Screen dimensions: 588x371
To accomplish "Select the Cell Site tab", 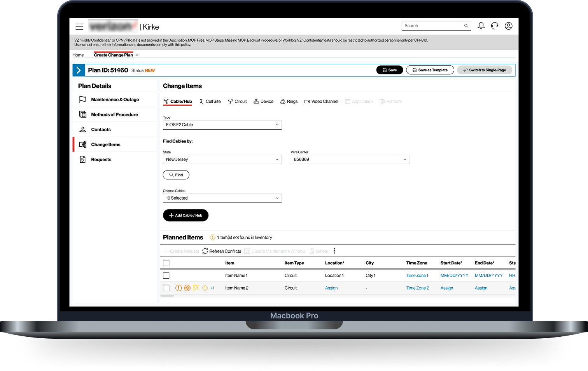I will coord(210,101).
